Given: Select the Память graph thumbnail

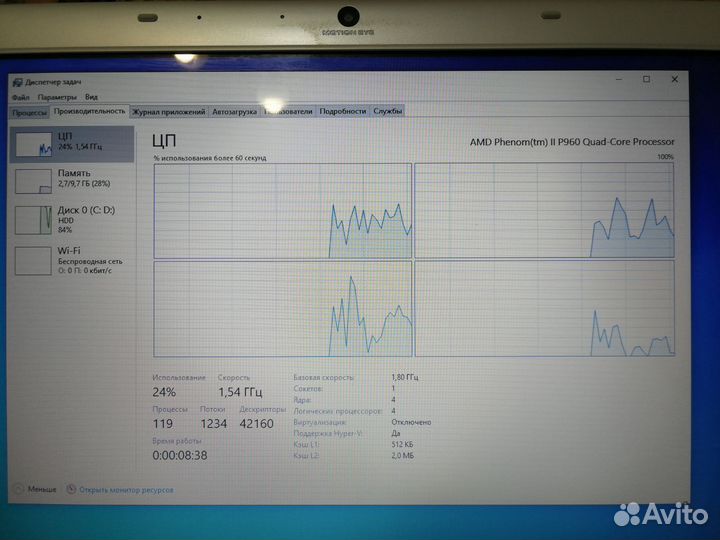Looking at the screenshot, I should click(x=33, y=181).
